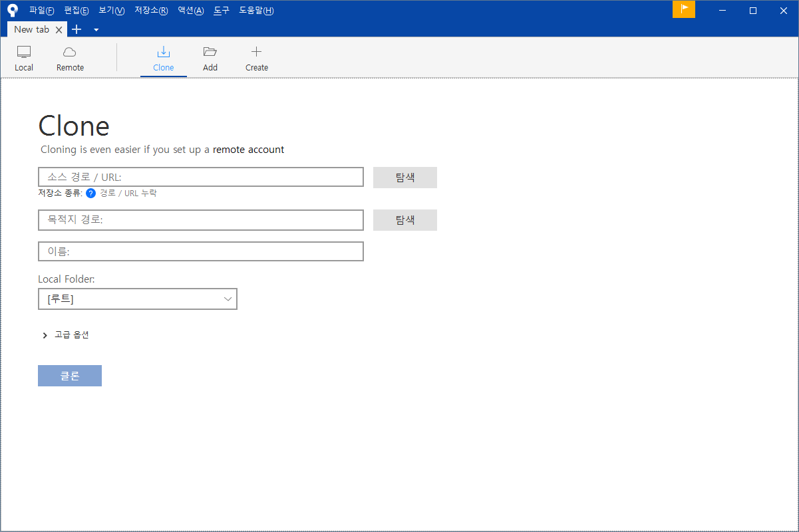Open the 파일(F) menu

tap(41, 11)
